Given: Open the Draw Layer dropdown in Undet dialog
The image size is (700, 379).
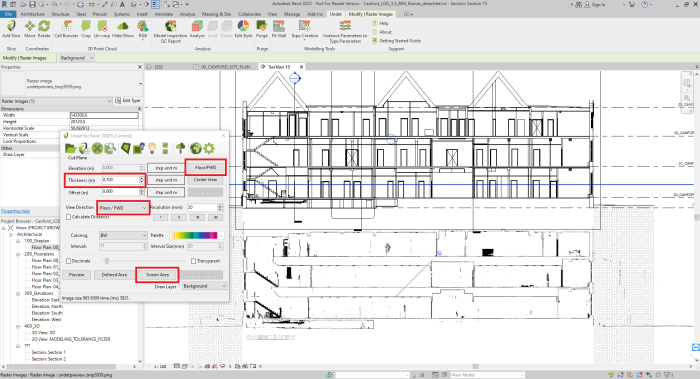Looking at the screenshot, I should click(204, 286).
